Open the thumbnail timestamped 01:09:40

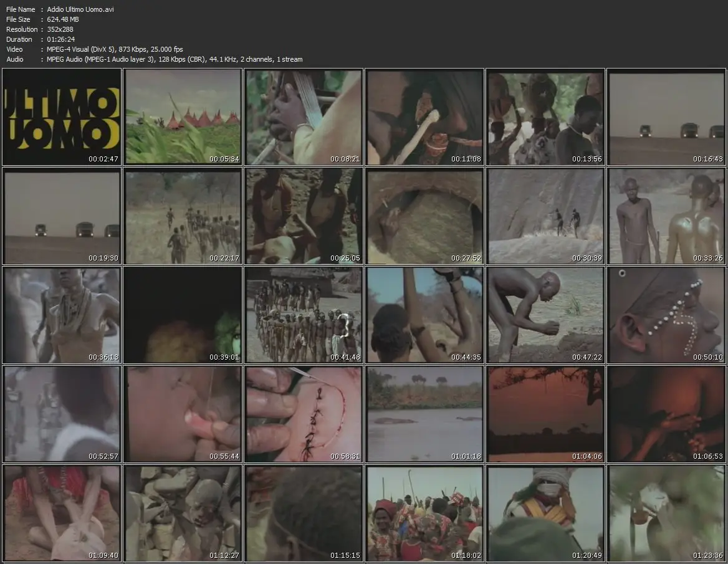pos(62,514)
